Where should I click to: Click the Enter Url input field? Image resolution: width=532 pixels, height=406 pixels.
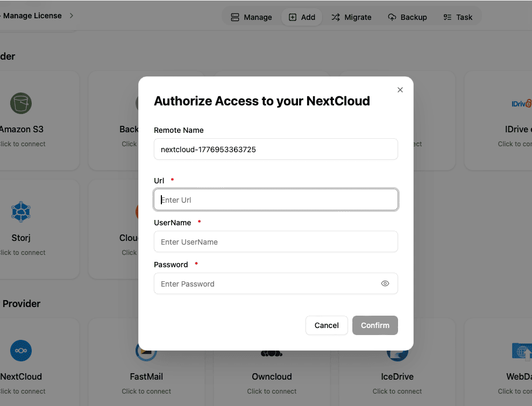click(x=275, y=199)
